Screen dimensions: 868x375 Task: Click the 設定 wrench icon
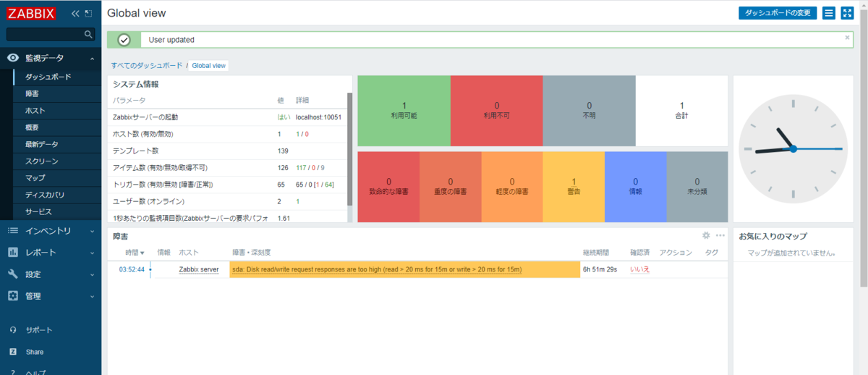coord(13,274)
